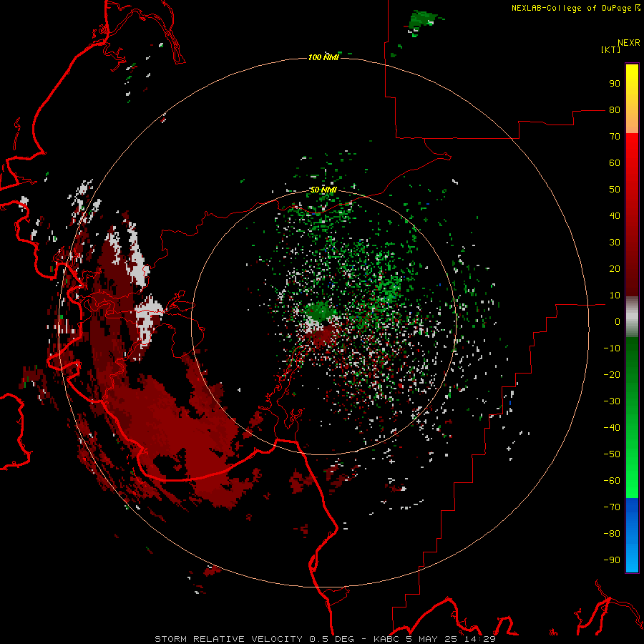Click the [KT] units label
644x644 pixels.
[611, 49]
